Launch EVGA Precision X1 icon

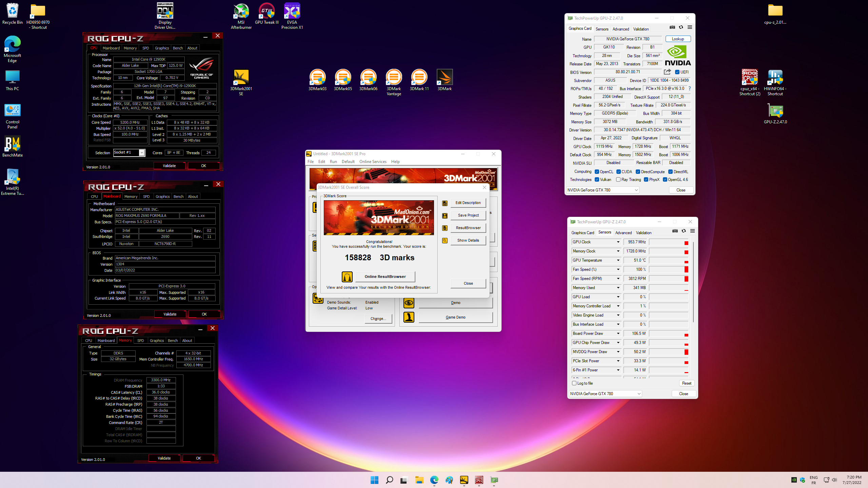(292, 16)
